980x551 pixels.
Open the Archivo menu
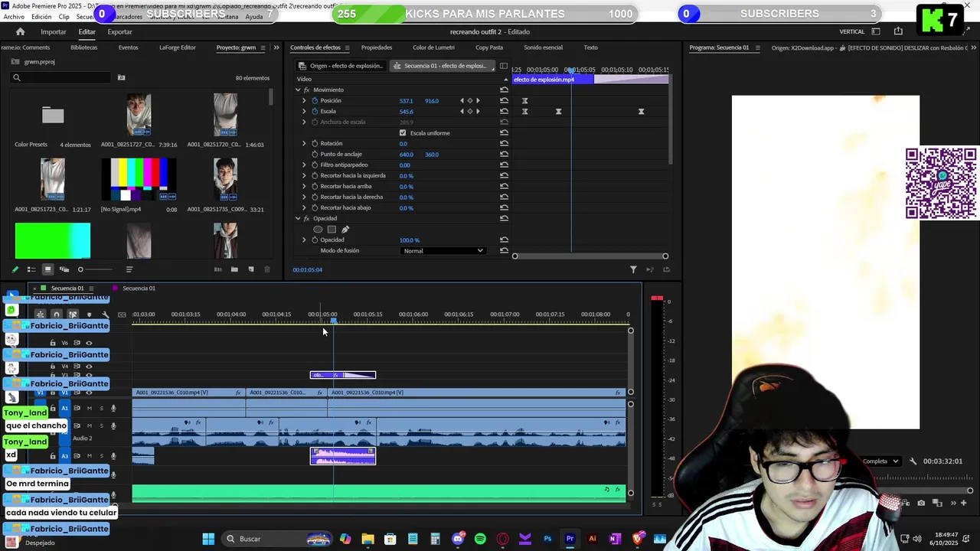coord(13,16)
